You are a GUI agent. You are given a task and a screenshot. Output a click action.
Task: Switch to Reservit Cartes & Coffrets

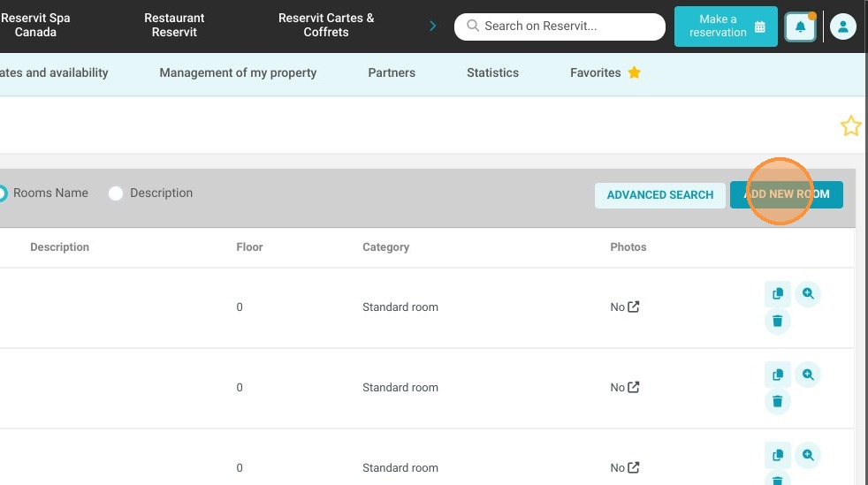[326, 25]
